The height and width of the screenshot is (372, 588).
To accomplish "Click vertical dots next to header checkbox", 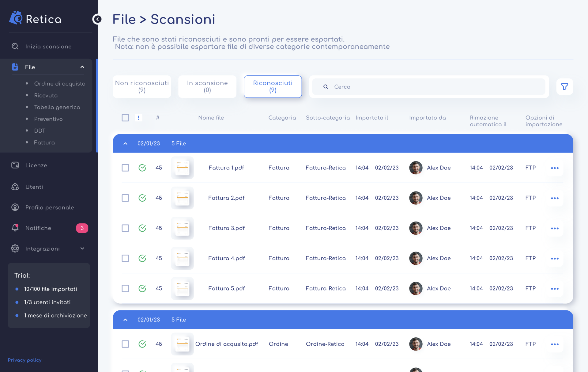I will pyautogui.click(x=138, y=118).
